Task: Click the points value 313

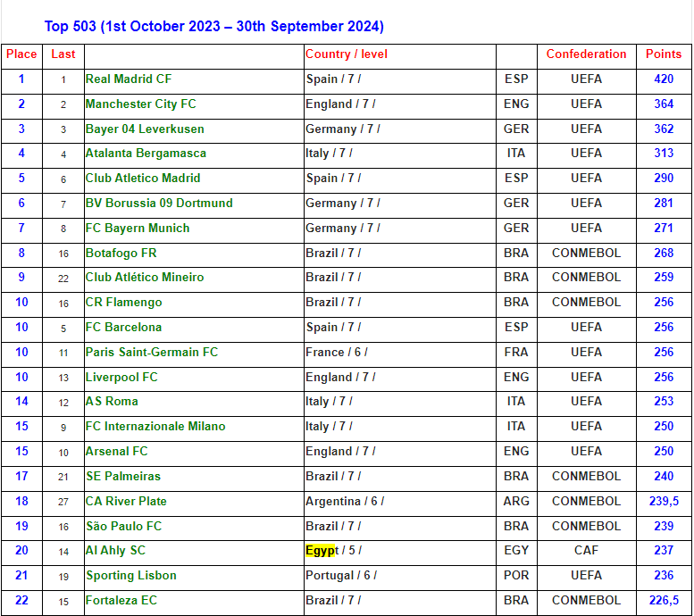Action: point(664,154)
